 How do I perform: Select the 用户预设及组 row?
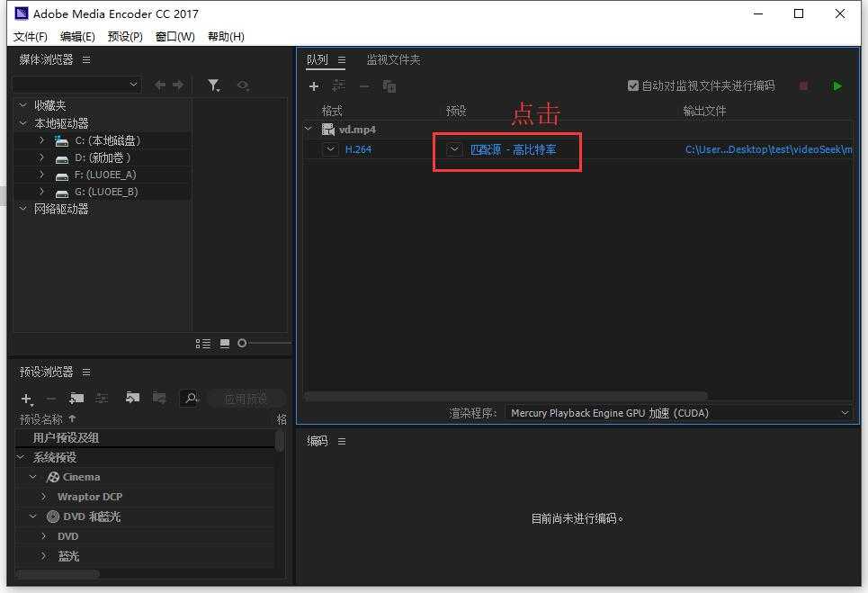(x=145, y=438)
